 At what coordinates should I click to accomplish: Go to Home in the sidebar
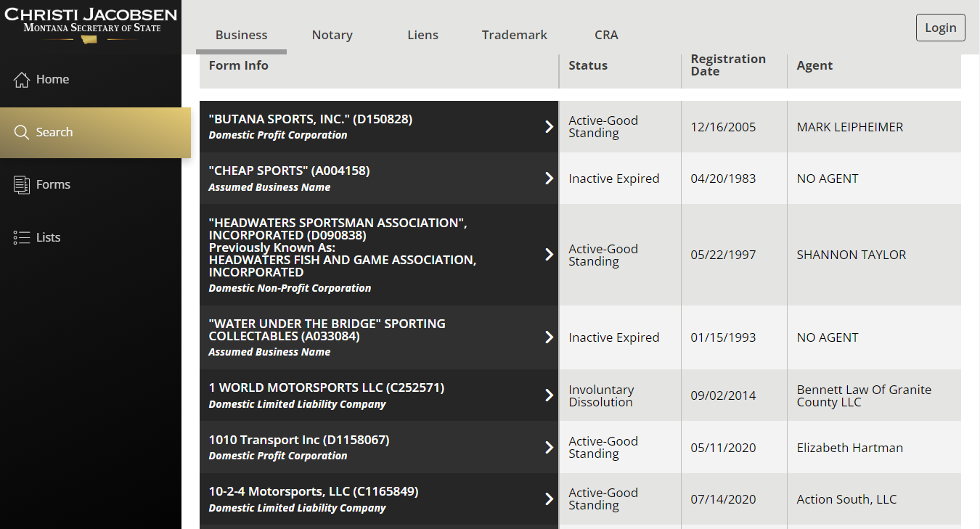point(91,79)
